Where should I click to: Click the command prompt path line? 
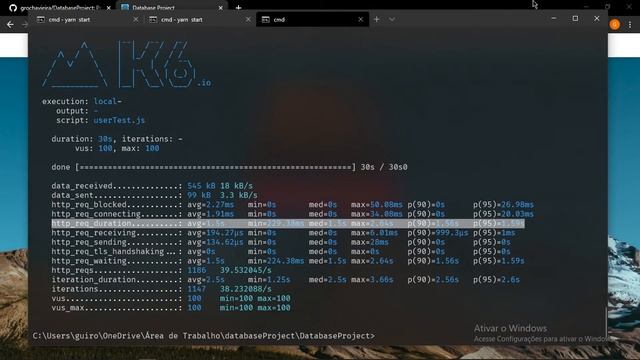click(x=204, y=336)
